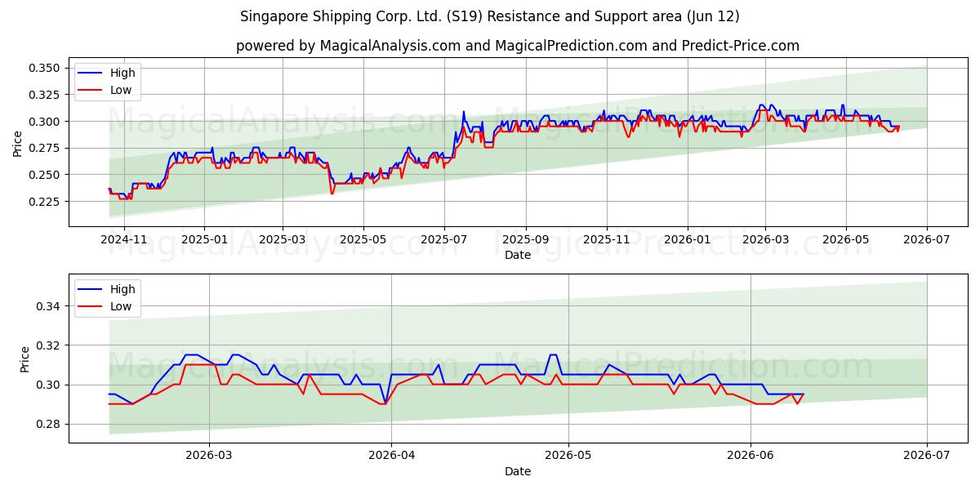Click the 2026-03 tick on top chart
This screenshot has width=980, height=490.
tap(765, 239)
